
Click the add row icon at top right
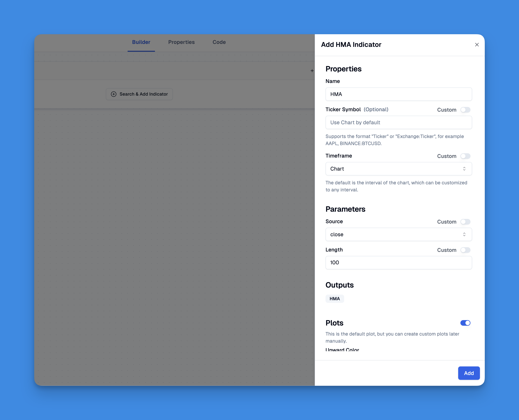(312, 70)
